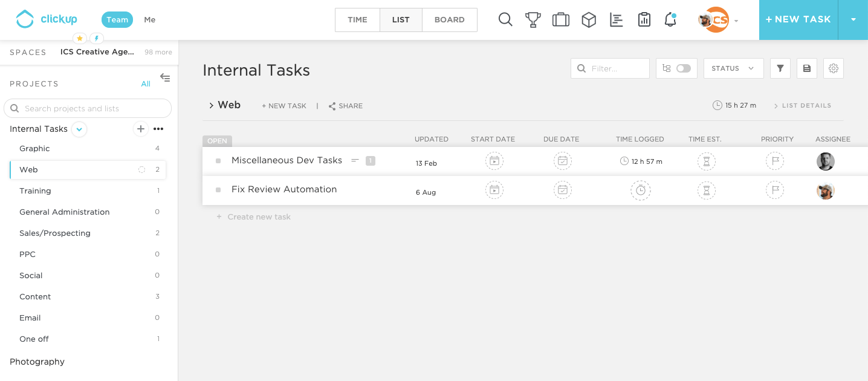Set due date for Miscellaneous Dev Tasks

pos(563,161)
